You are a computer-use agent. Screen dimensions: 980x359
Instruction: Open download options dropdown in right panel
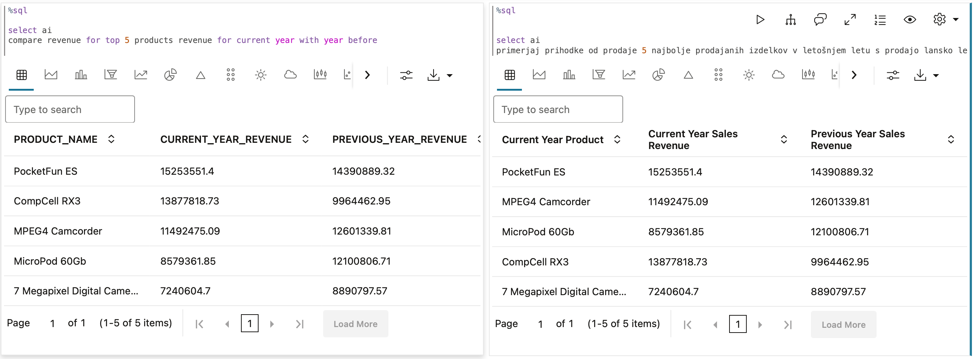click(x=936, y=75)
